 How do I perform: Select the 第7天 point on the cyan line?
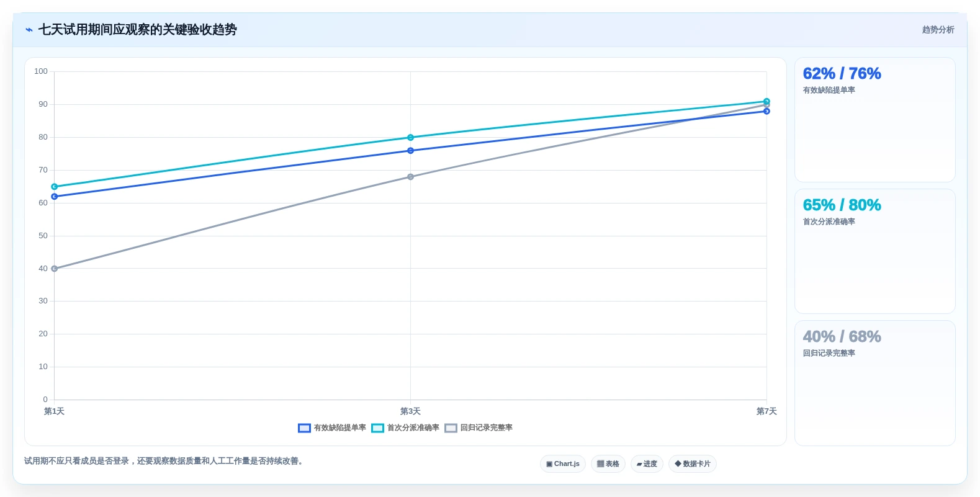click(x=766, y=102)
